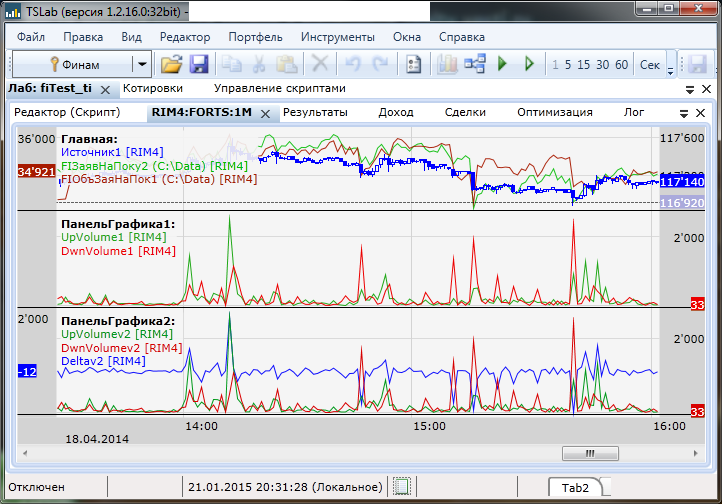Screen dimensions: 722x504
Task: Click the status bar grid icon
Action: coord(402,487)
